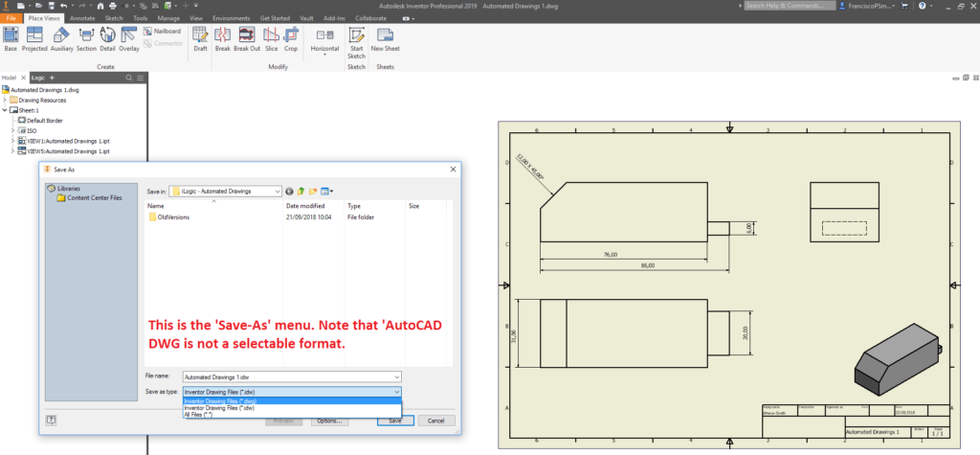The height and width of the screenshot is (455, 980).
Task: Select the Default Border tree item
Action: 40,120
